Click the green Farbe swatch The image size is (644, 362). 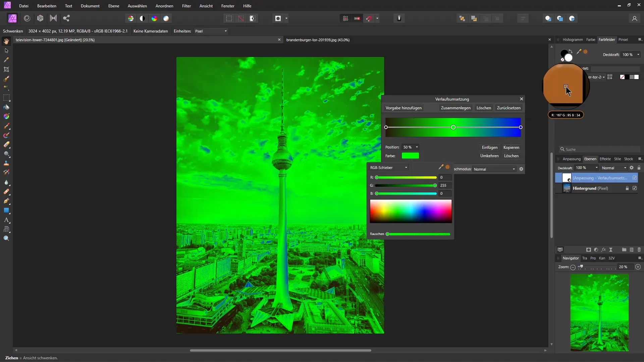click(x=410, y=156)
